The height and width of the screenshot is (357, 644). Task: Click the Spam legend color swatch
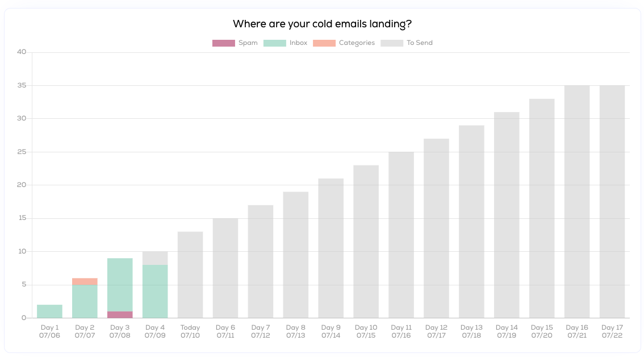(x=223, y=43)
